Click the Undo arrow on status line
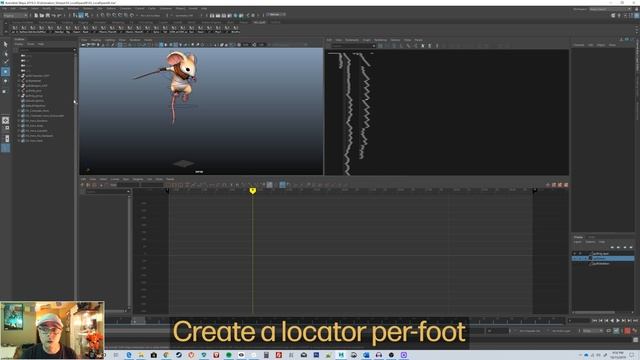 (53, 16)
